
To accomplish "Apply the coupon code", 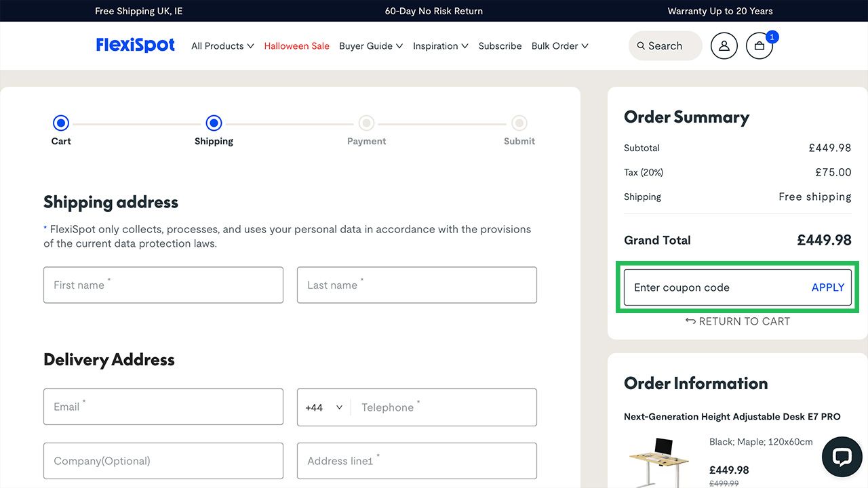I will [x=828, y=287].
